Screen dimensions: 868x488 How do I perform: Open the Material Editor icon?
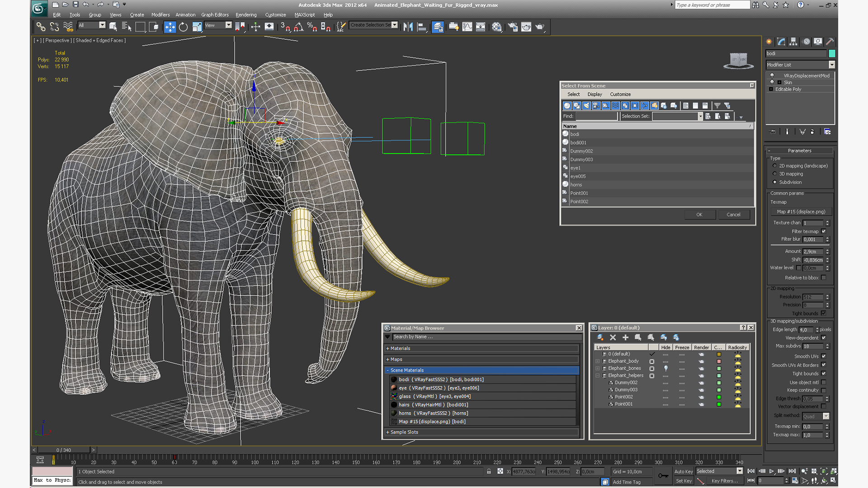pyautogui.click(x=497, y=27)
